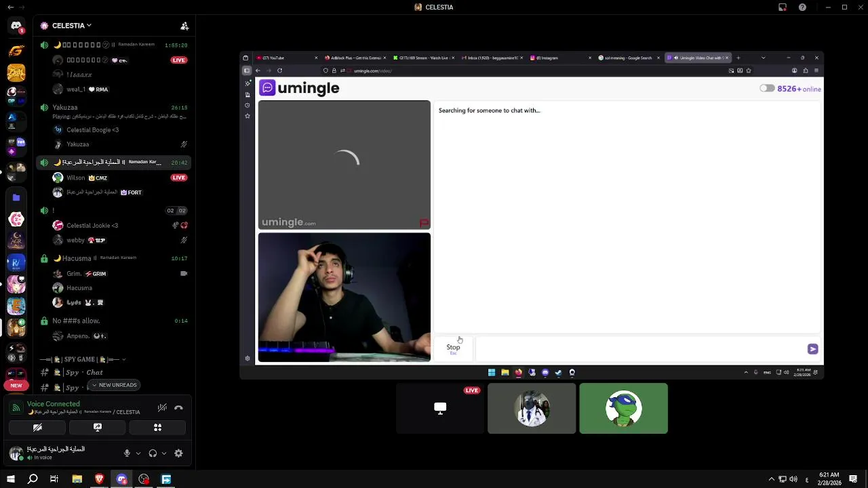Screen dimensions: 868x488
Task: Select user weal_1 in voice channel
Action: pyautogui.click(x=76, y=89)
